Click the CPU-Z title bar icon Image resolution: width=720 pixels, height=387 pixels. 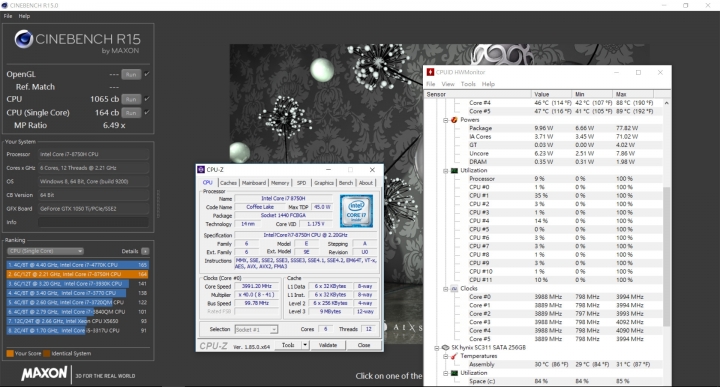[x=201, y=170]
